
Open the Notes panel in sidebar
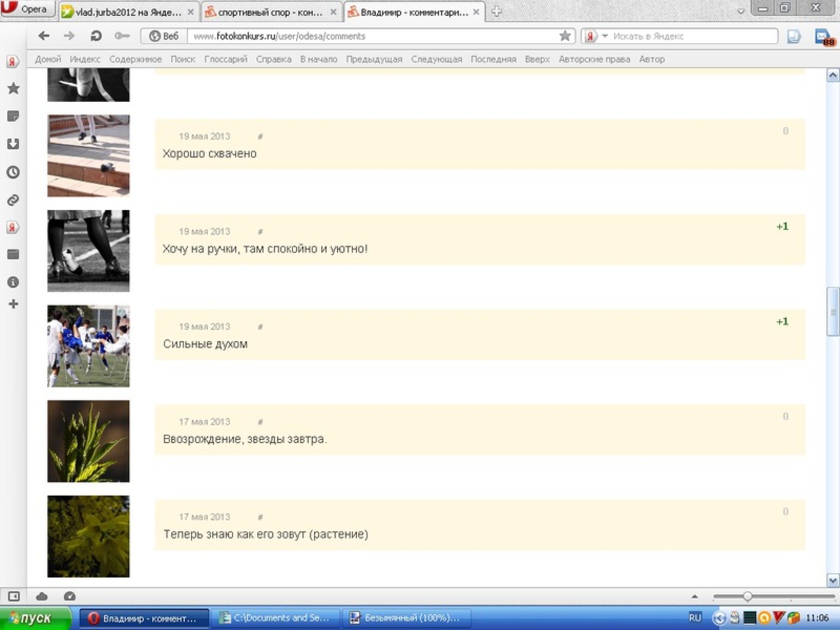(13, 117)
